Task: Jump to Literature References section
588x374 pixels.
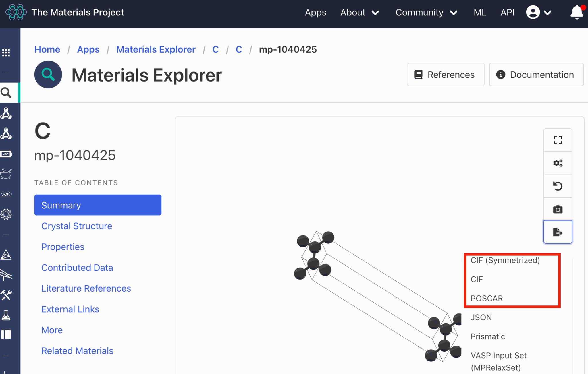Action: (86, 288)
